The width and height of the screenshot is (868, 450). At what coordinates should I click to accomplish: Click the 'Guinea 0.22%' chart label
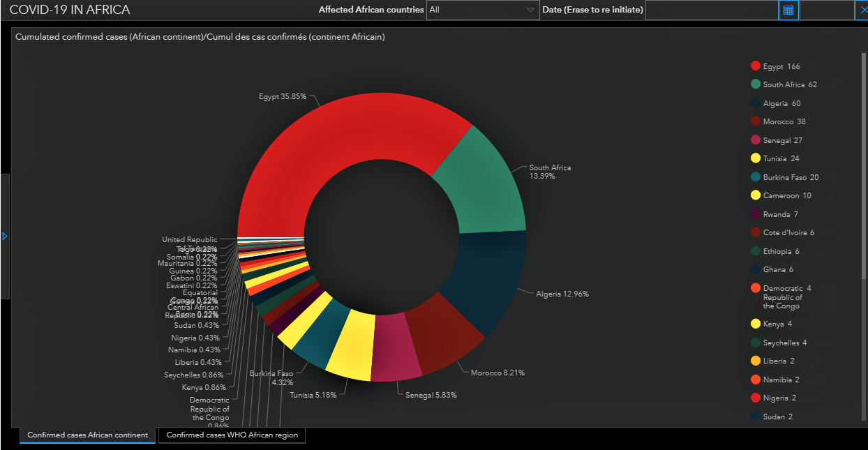[193, 271]
